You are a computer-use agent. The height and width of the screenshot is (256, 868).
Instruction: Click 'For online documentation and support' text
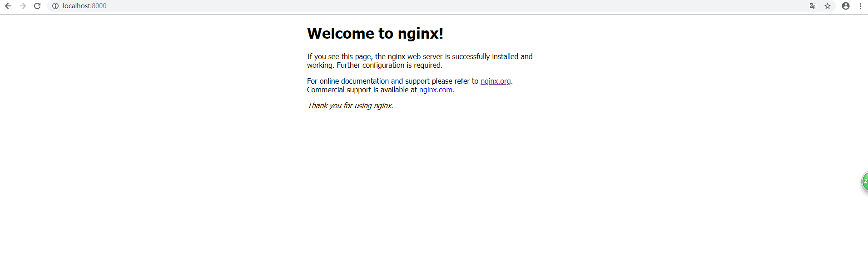point(368,81)
